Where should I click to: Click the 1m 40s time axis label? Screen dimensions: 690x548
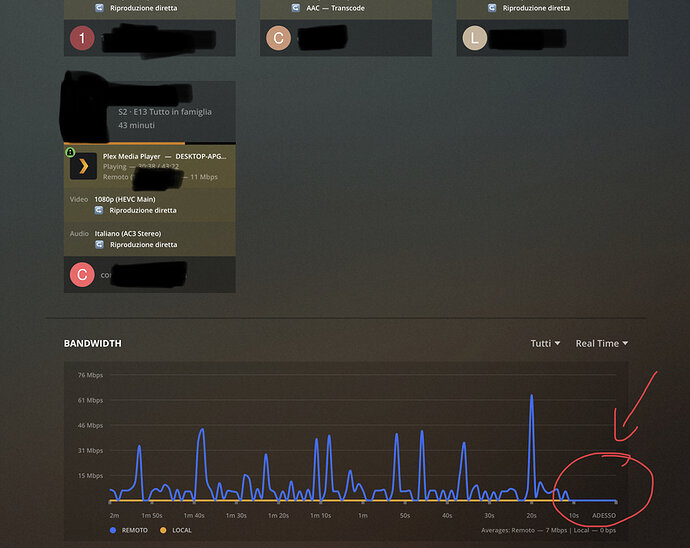pos(194,515)
